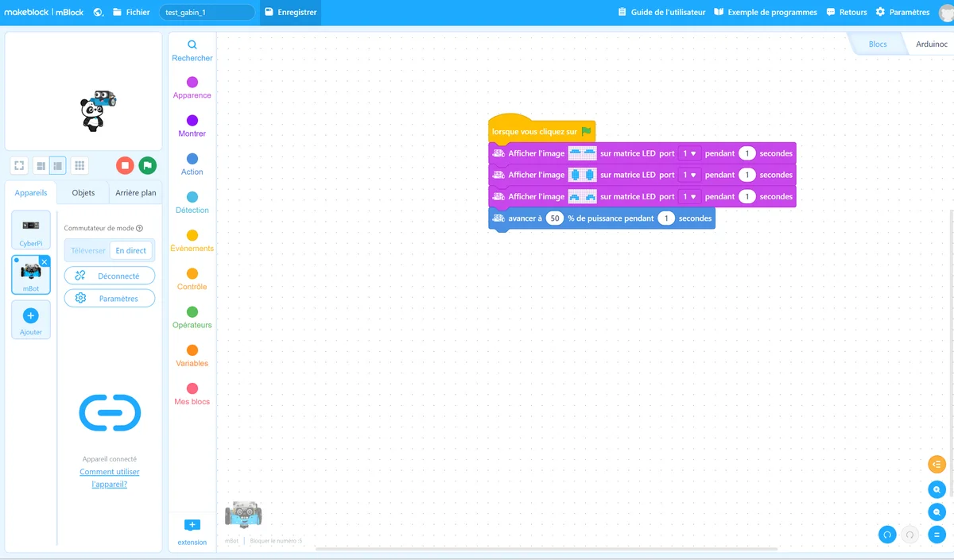Select the Détection block category

[x=192, y=203]
